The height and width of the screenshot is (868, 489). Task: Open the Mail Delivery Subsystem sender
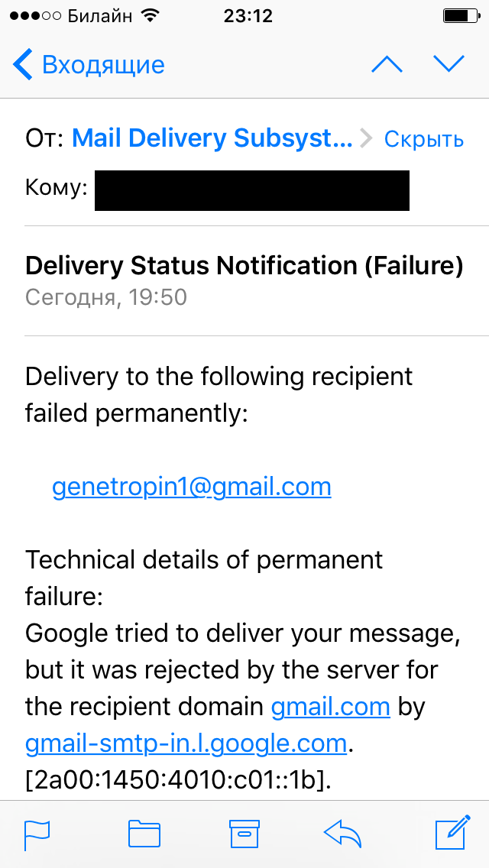[212, 138]
